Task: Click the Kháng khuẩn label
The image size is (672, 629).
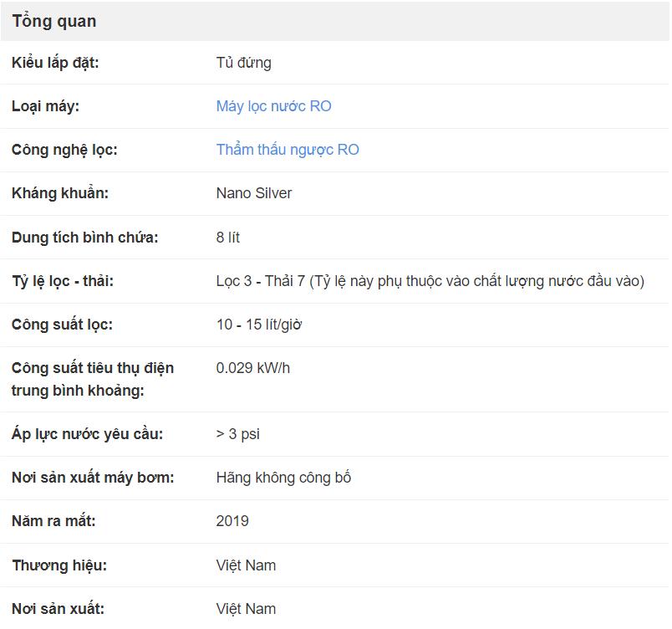Action: click(x=60, y=193)
